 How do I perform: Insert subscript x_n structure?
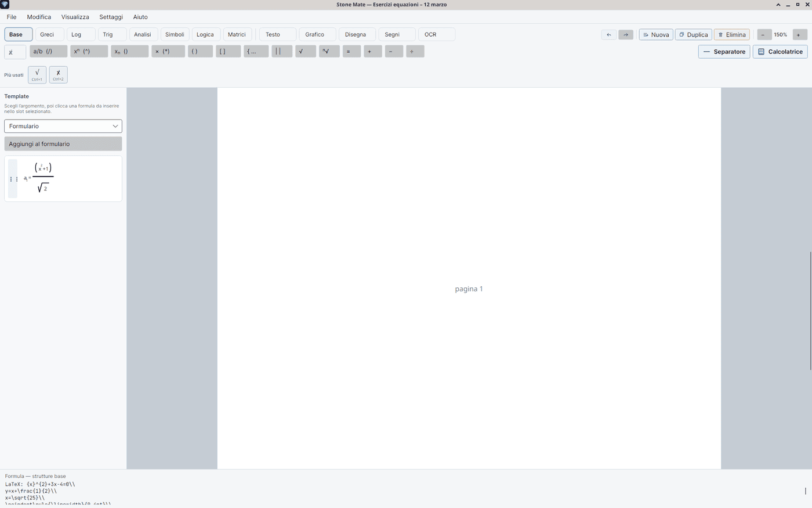130,52
